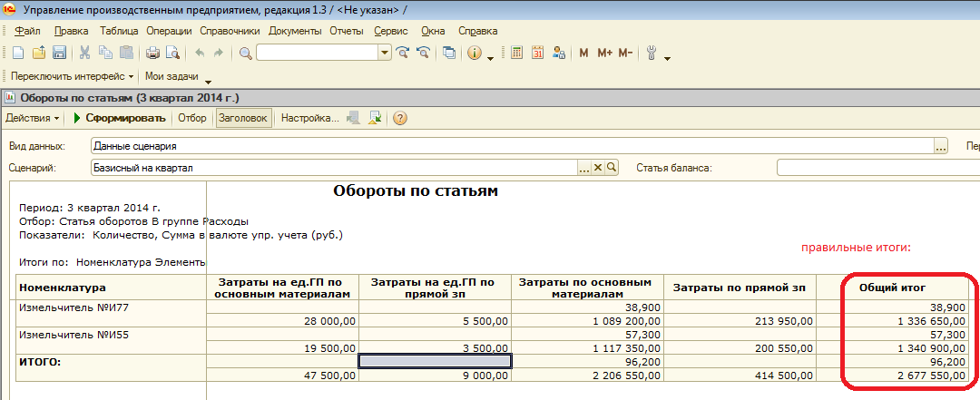Click the Настройка... button
This screenshot has width=980, height=400.
point(309,118)
